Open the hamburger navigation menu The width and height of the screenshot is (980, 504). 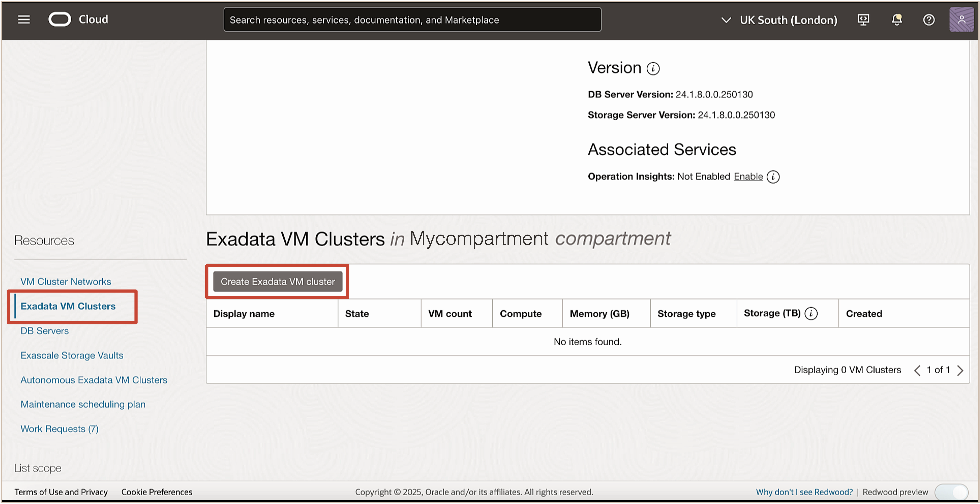pyautogui.click(x=24, y=19)
